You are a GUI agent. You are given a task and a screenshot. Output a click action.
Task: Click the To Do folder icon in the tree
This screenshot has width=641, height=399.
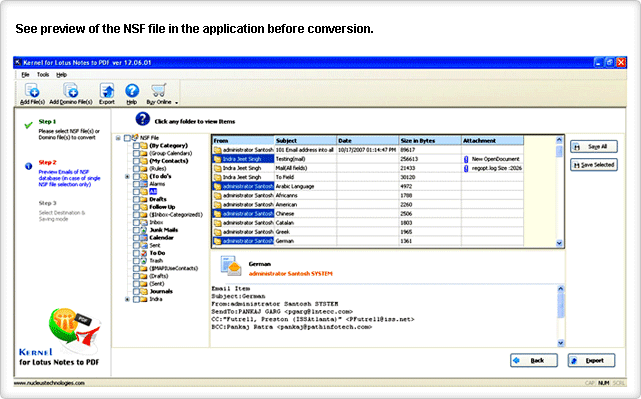pos(143,253)
